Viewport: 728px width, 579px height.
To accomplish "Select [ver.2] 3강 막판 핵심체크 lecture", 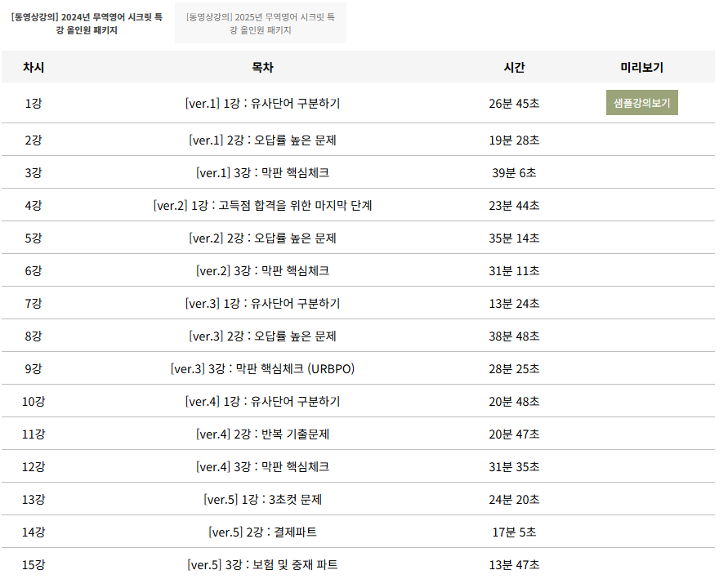I will [262, 270].
